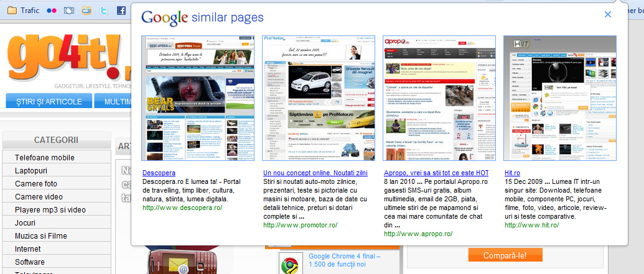Open the bookmark icon left of Twitter
This screenshot has height=274, width=644.
pos(86,11)
